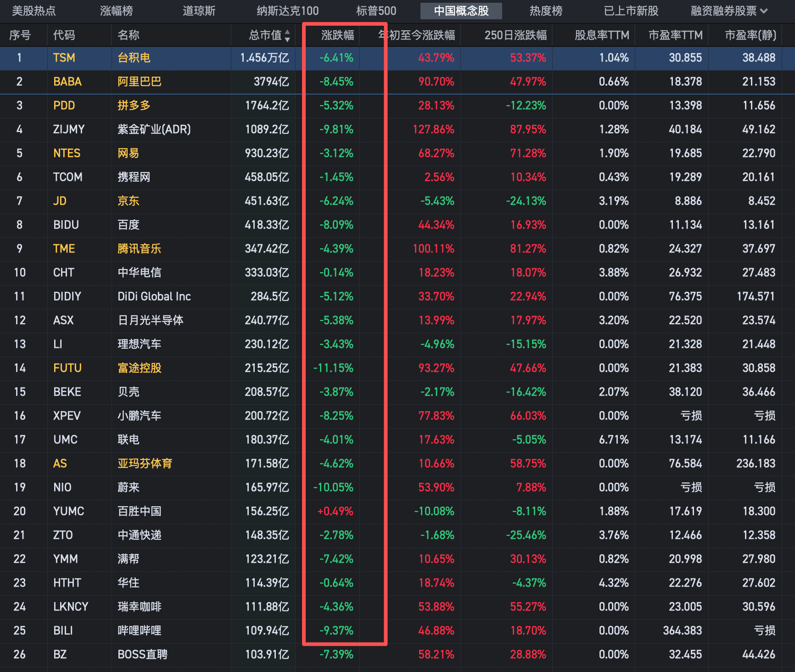Click the 蔚来 stock name

[128, 487]
